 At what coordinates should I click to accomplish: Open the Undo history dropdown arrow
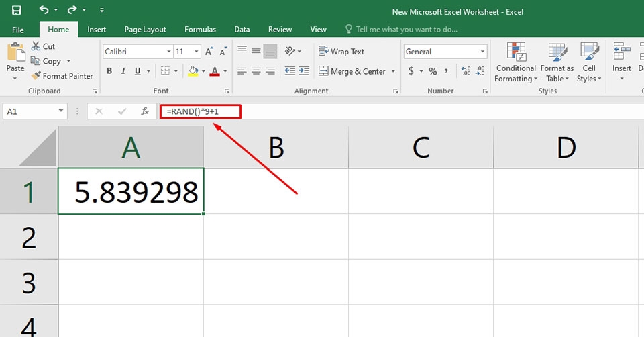[x=56, y=10]
